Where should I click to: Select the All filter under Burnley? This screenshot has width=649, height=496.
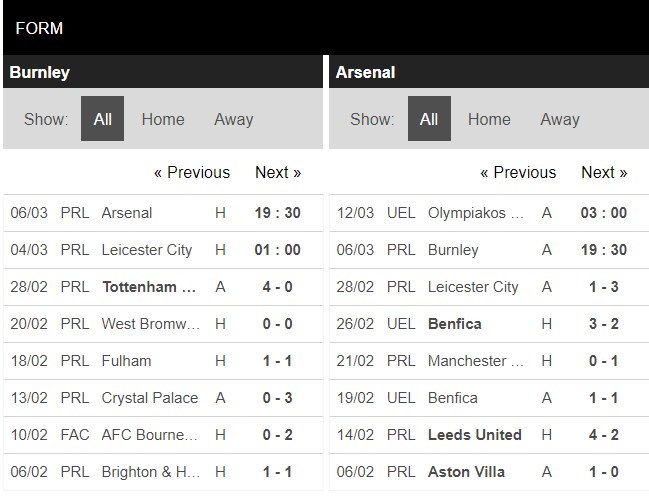pyautogui.click(x=103, y=119)
